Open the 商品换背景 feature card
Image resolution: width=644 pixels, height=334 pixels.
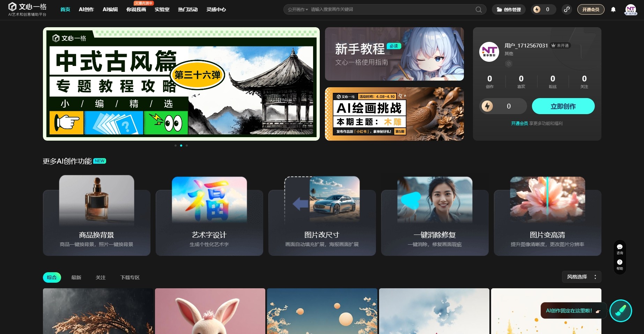point(97,216)
